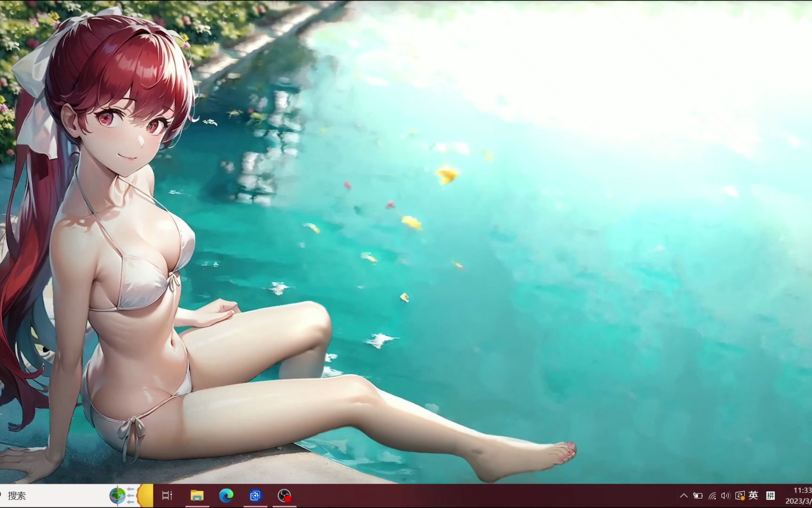Click the 2023/3 date in the taskbar
This screenshot has width=812, height=508.
[x=799, y=501]
